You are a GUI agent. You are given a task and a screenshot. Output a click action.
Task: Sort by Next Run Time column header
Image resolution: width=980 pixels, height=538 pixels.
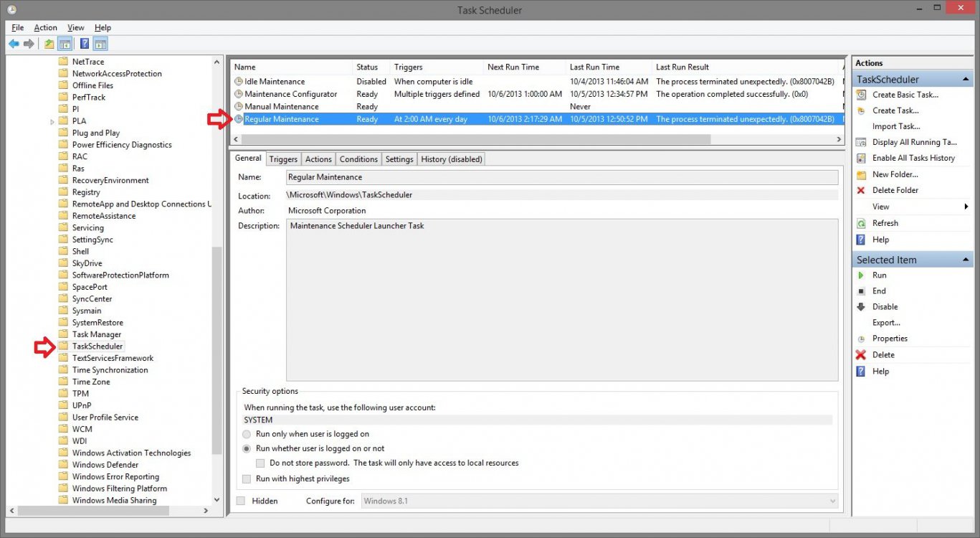click(524, 67)
